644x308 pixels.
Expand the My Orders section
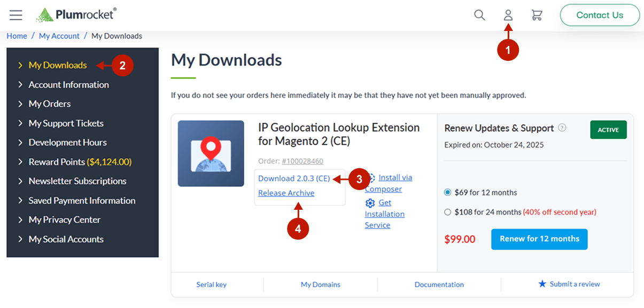coord(50,104)
